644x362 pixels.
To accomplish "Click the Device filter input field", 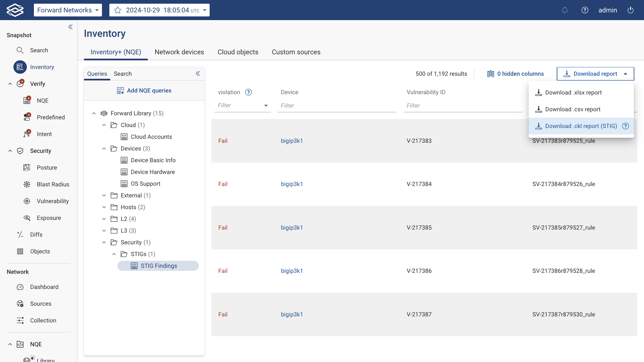I will coord(337,106).
